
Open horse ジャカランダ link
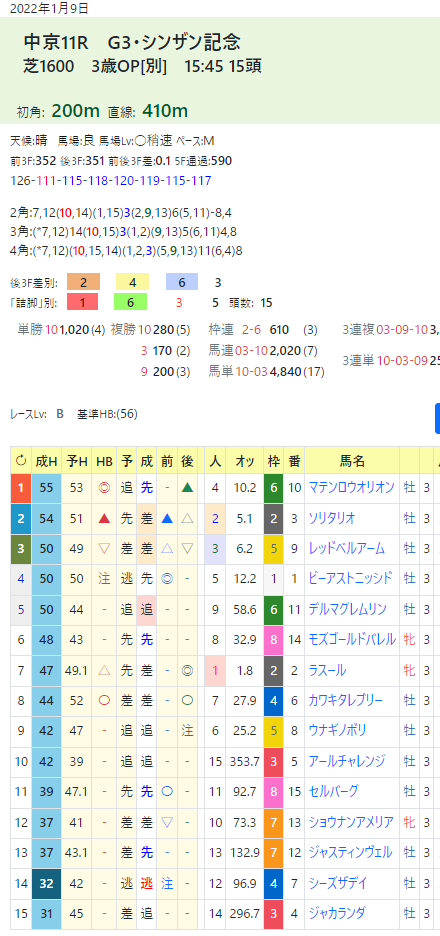click(x=337, y=912)
